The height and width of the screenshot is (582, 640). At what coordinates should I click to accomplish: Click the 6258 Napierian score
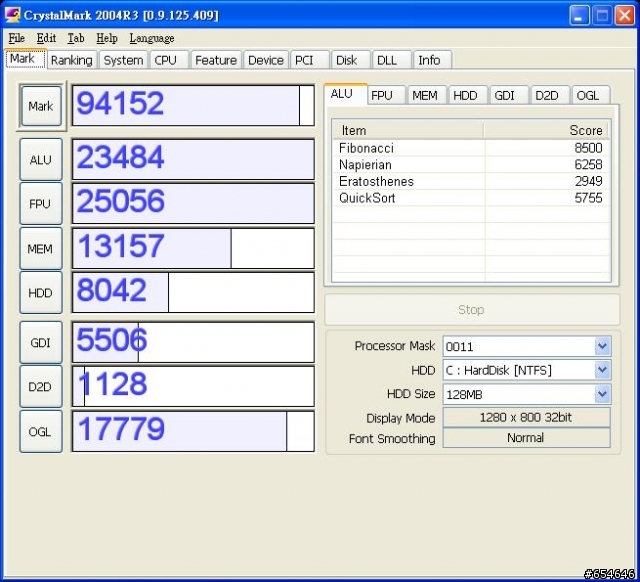(x=588, y=164)
